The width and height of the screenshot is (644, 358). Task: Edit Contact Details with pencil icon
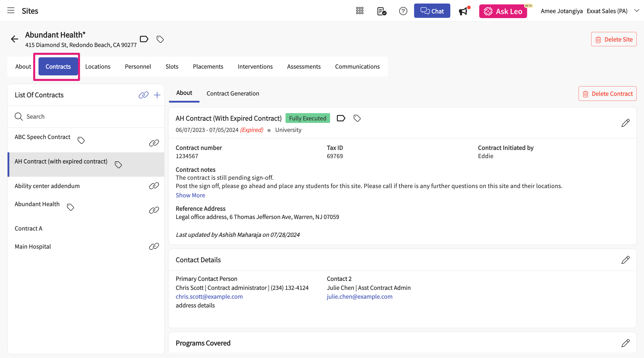coord(625,260)
